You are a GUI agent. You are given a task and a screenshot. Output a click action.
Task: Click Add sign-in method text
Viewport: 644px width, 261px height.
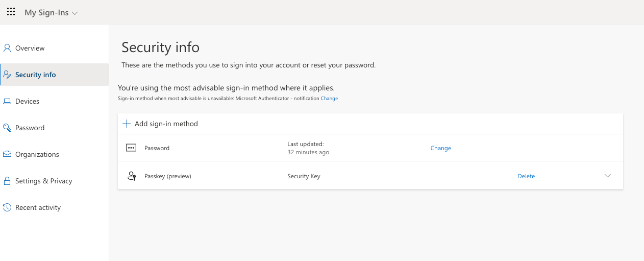point(166,124)
